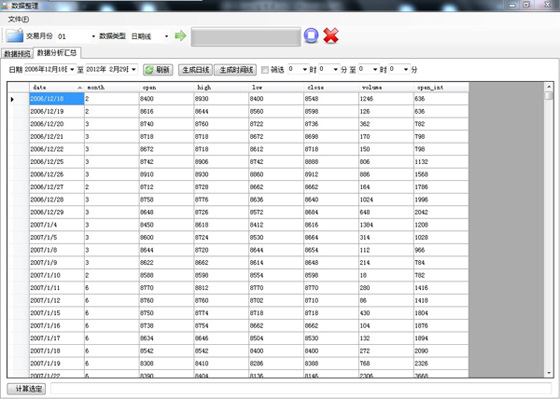Switch to the 数据预览 tab

(x=17, y=54)
